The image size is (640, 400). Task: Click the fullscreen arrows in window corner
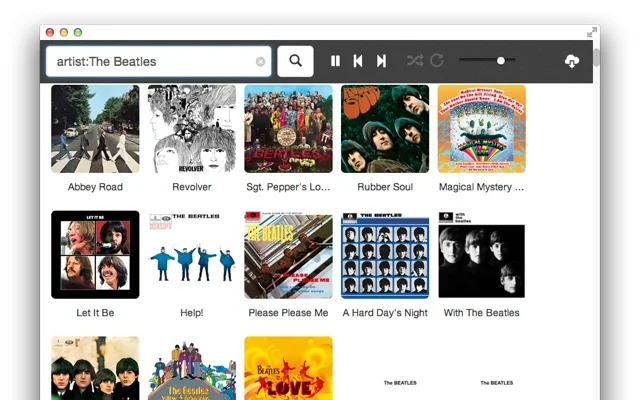pyautogui.click(x=592, y=32)
